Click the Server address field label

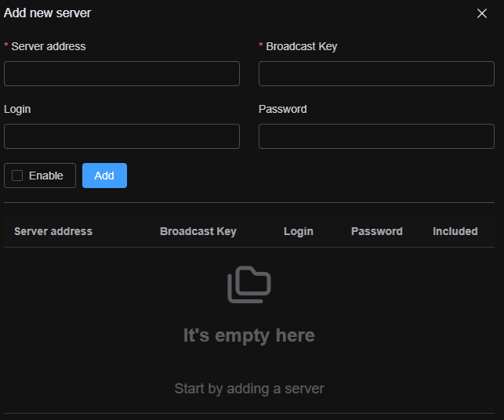[49, 46]
